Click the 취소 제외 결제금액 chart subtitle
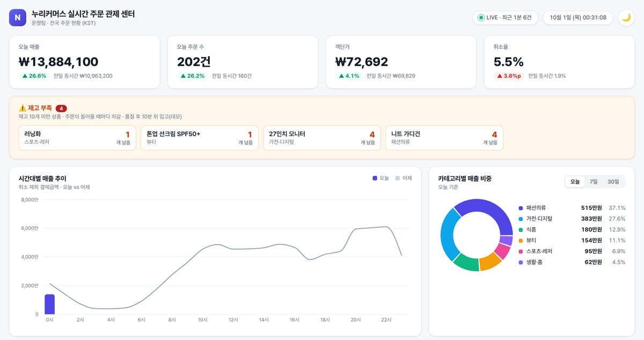The width and height of the screenshot is (644, 340). (54, 187)
